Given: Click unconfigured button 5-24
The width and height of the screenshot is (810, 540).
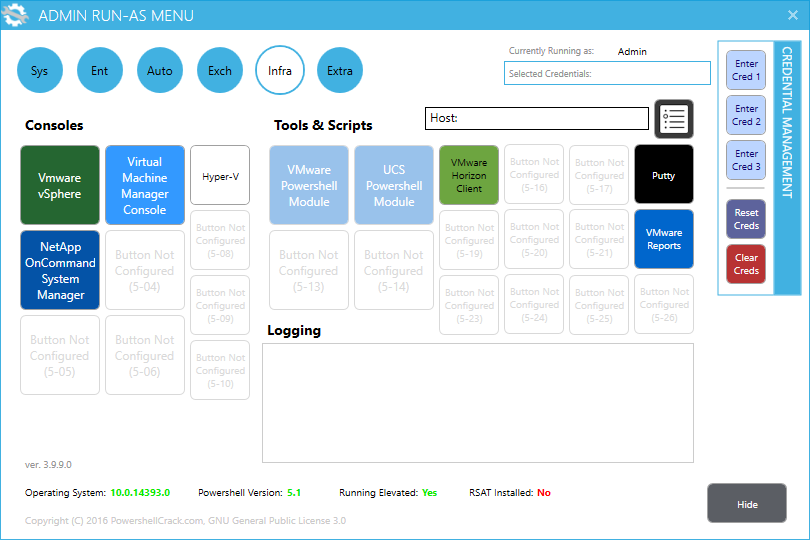Looking at the screenshot, I should (x=534, y=304).
